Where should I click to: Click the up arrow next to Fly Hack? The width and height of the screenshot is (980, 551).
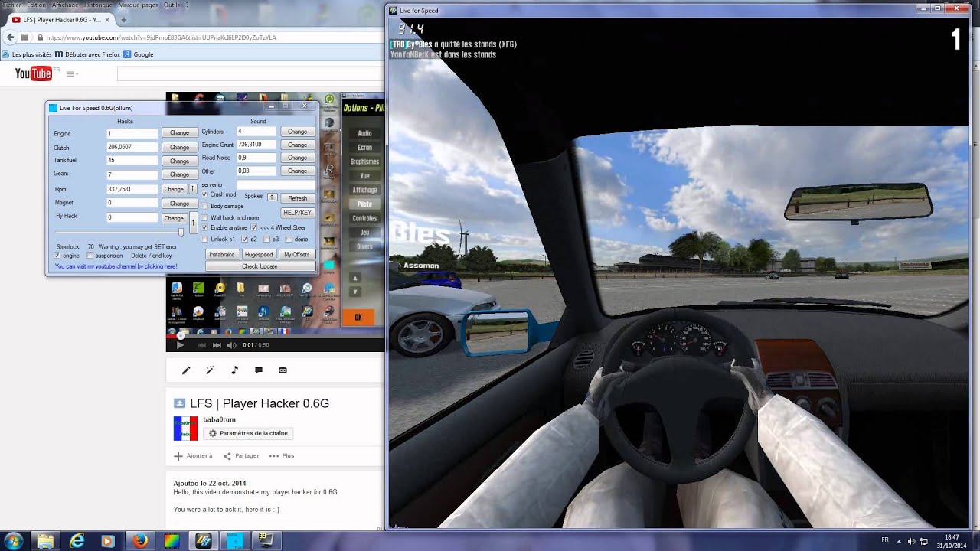point(194,223)
